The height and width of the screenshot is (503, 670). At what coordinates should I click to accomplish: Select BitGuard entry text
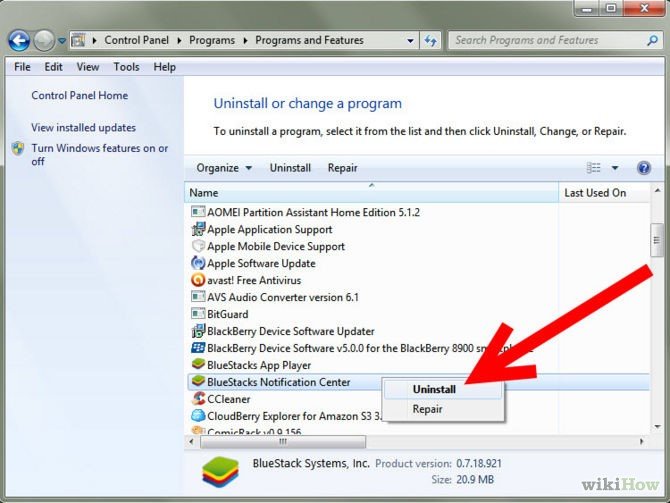click(x=228, y=314)
